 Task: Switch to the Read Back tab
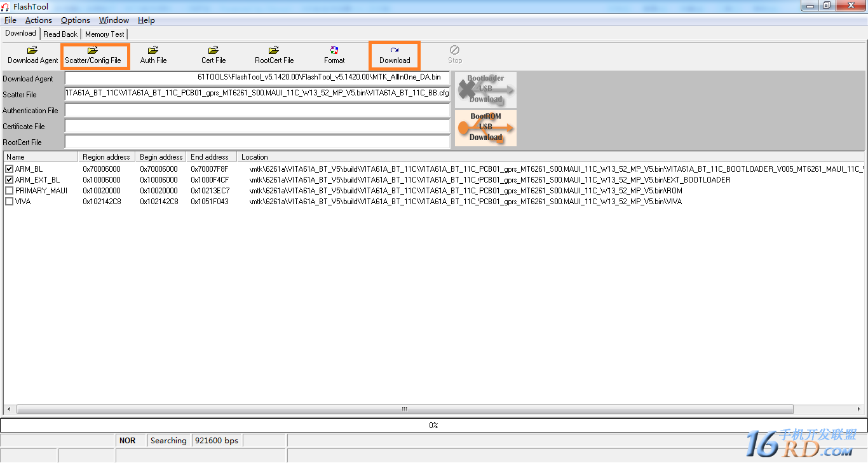pos(60,34)
